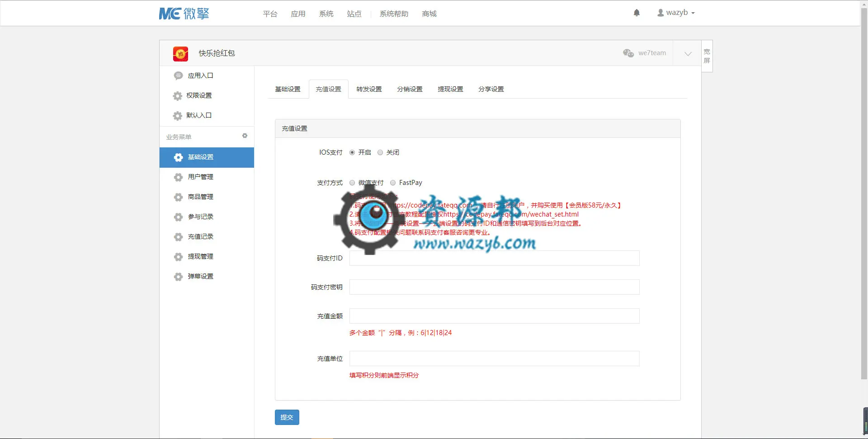Switch to the 分享设置 tab
This screenshot has width=868, height=439.
[x=491, y=89]
